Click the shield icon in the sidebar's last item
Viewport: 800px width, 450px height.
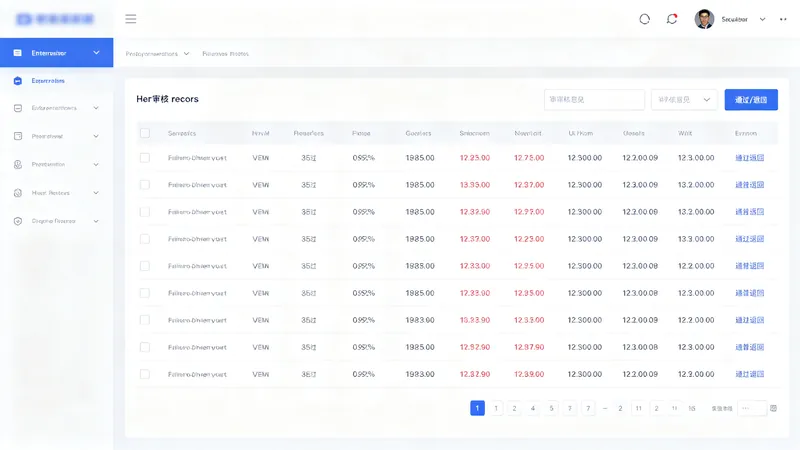(x=18, y=221)
